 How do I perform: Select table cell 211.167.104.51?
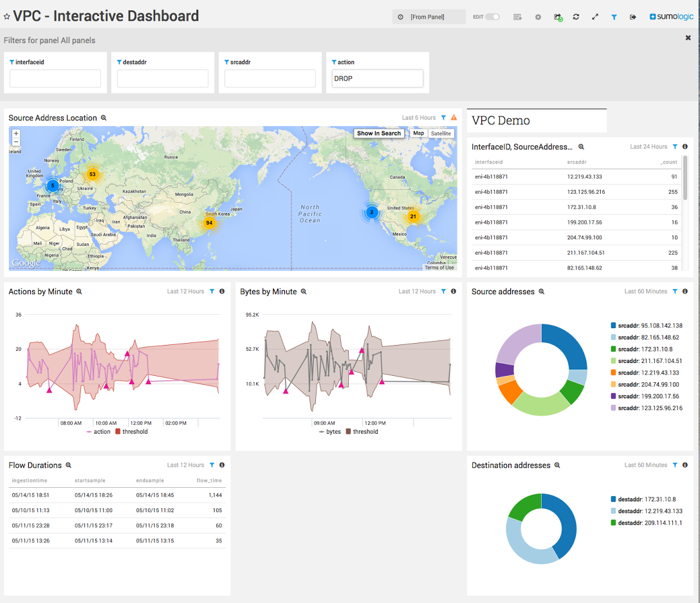coord(585,253)
